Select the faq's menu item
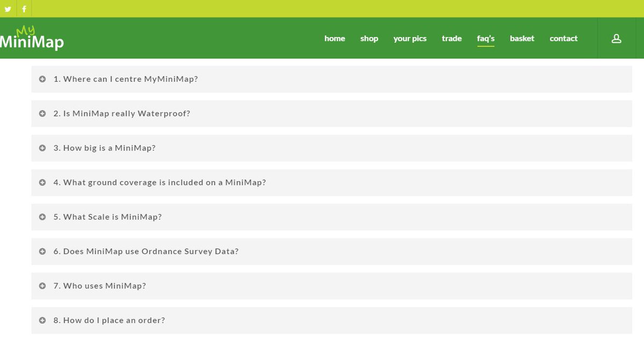 [x=486, y=39]
